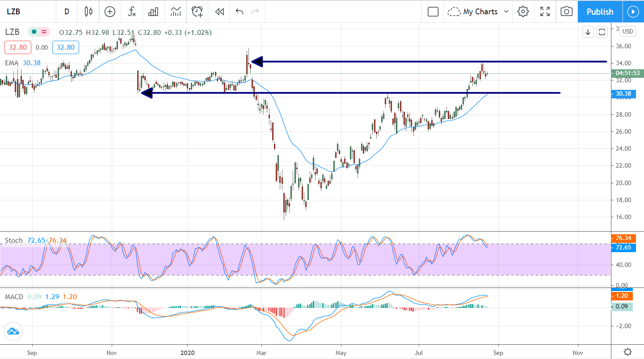Click the pane maximize icon near USD
Viewport: 644px width, 359px height.
tap(602, 32)
